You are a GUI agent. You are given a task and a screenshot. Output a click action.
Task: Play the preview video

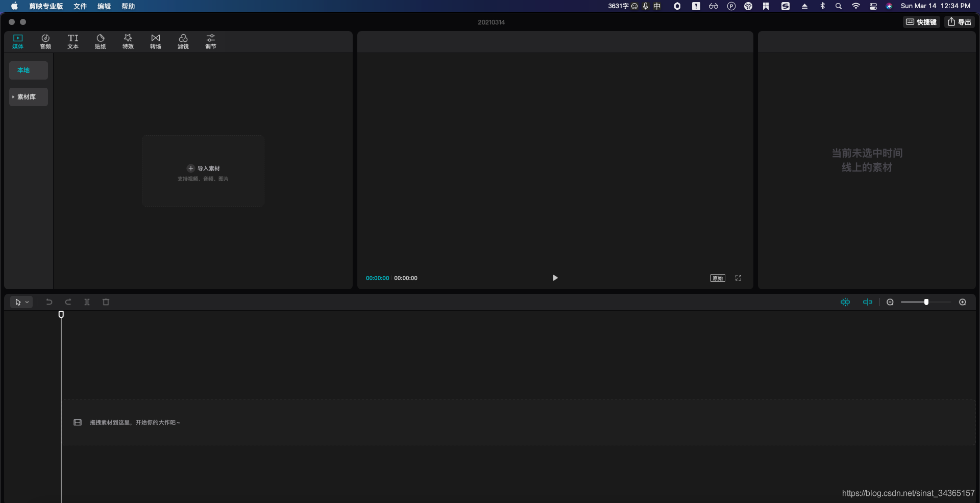click(x=555, y=278)
